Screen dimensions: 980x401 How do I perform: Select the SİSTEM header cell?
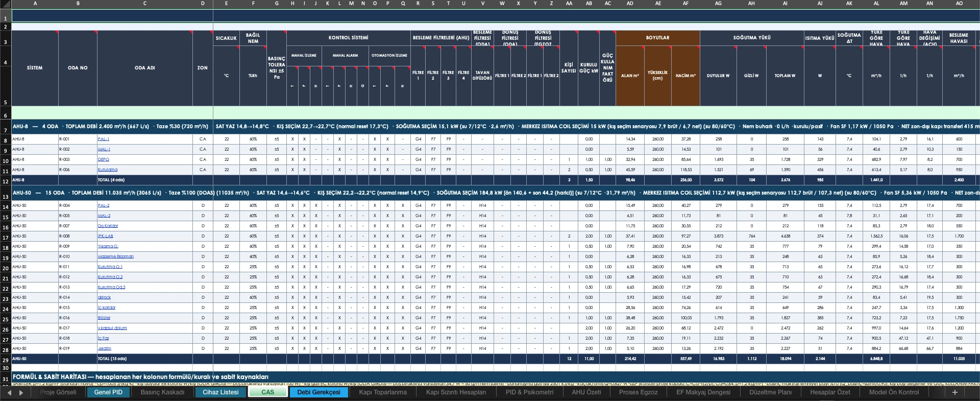click(35, 68)
